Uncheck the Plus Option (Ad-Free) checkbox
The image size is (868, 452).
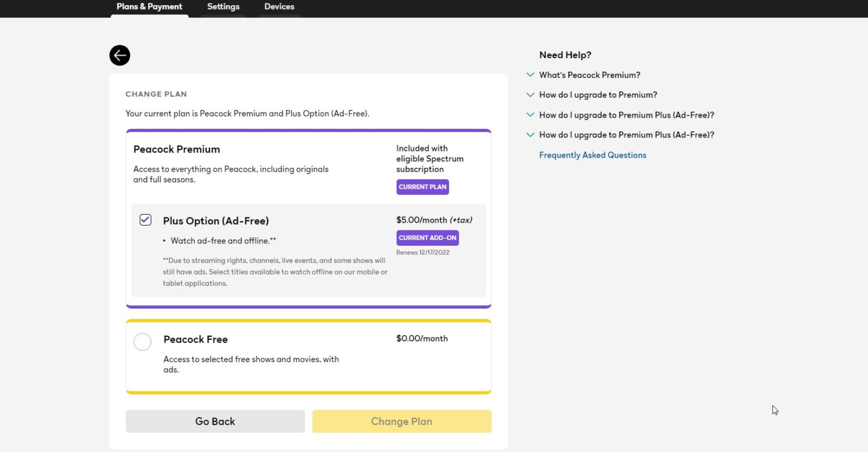coord(145,220)
